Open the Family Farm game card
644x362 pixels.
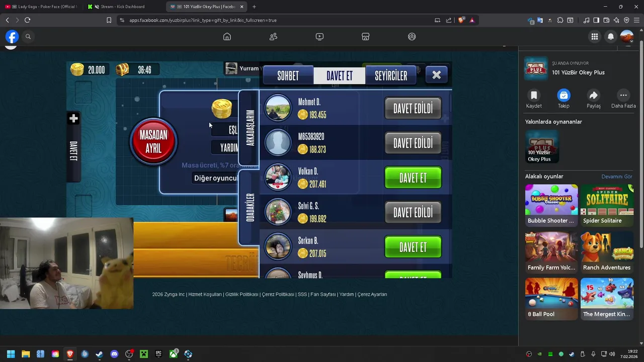point(551,252)
